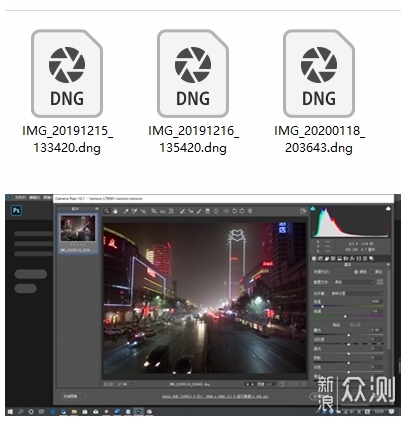Select the IMG_20191216_135420.dng file
Viewport: 406px width, 421px height.
(193, 91)
